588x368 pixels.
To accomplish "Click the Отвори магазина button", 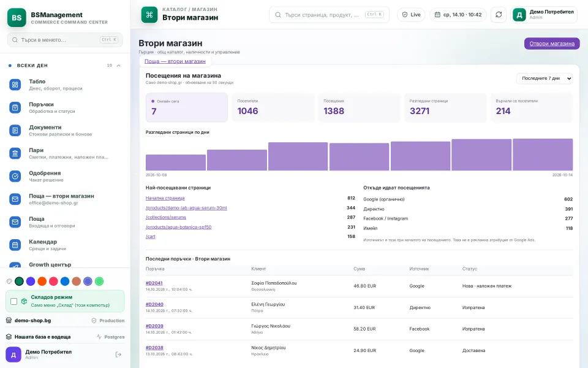I will pos(552,44).
